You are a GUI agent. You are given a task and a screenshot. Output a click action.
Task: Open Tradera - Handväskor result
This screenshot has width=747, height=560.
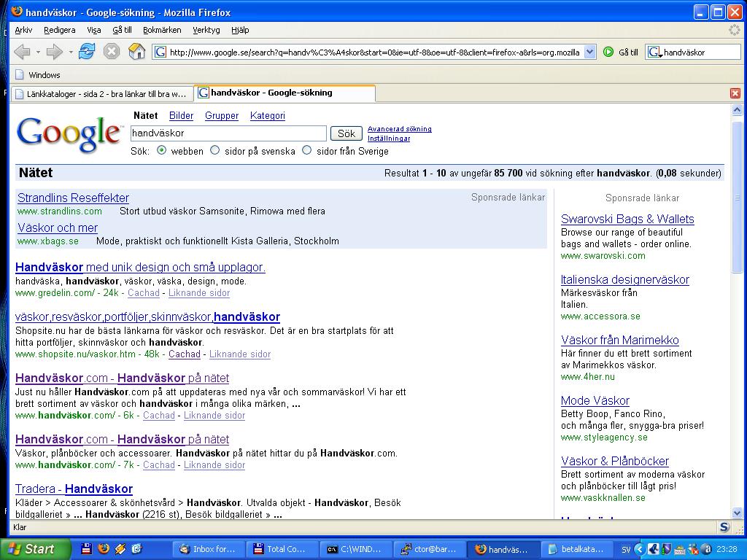pos(74,489)
